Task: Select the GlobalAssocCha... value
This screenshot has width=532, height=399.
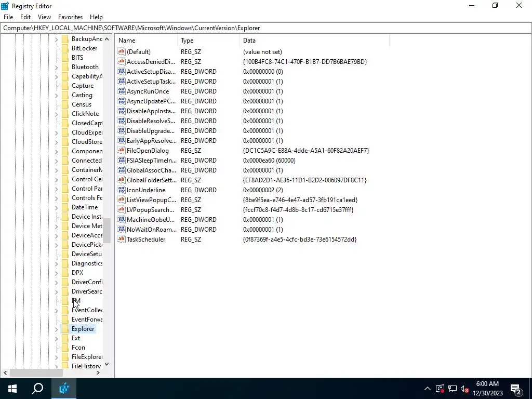Action: click(x=151, y=170)
